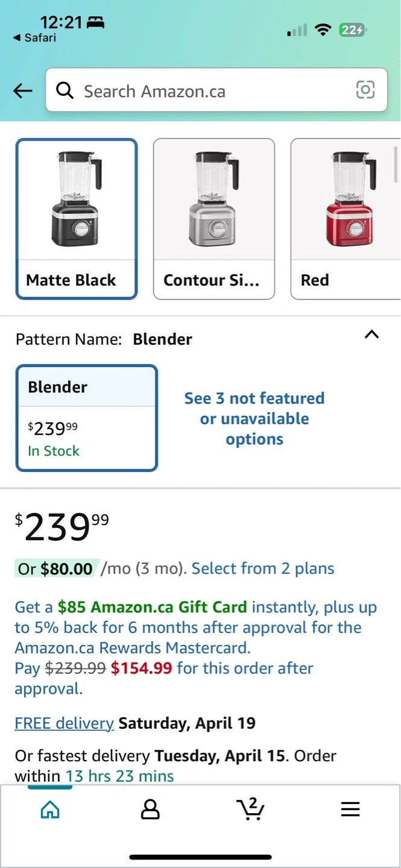401x868 pixels.
Task: Open Select from 2 plans
Action: [x=263, y=568]
